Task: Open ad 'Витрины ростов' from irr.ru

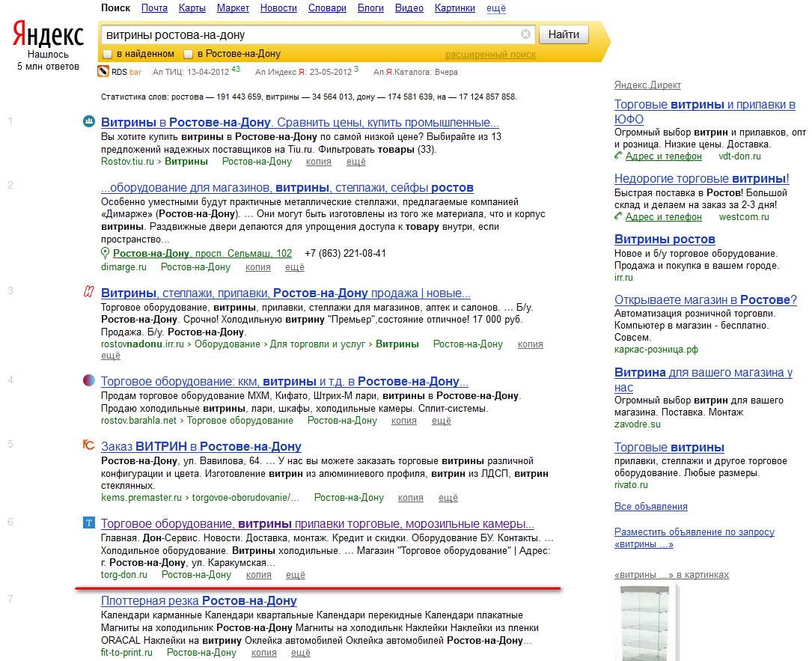Action: [x=665, y=240]
